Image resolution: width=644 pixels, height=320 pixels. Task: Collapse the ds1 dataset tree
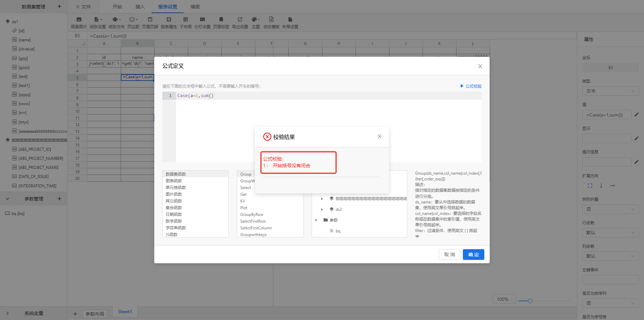(x=7, y=21)
